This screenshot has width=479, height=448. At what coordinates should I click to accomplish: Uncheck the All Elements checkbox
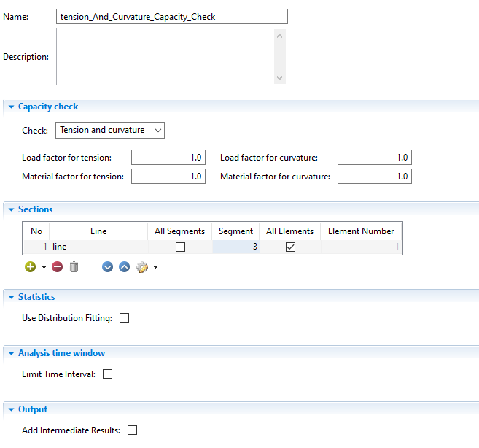[x=290, y=247]
